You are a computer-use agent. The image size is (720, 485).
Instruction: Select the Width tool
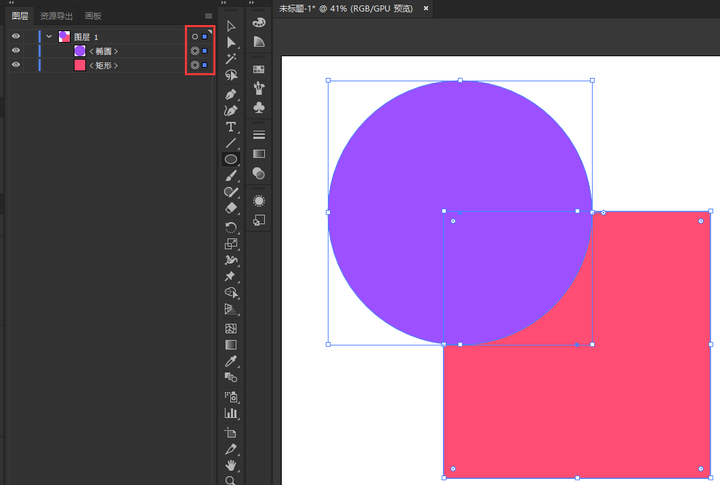coord(231,260)
